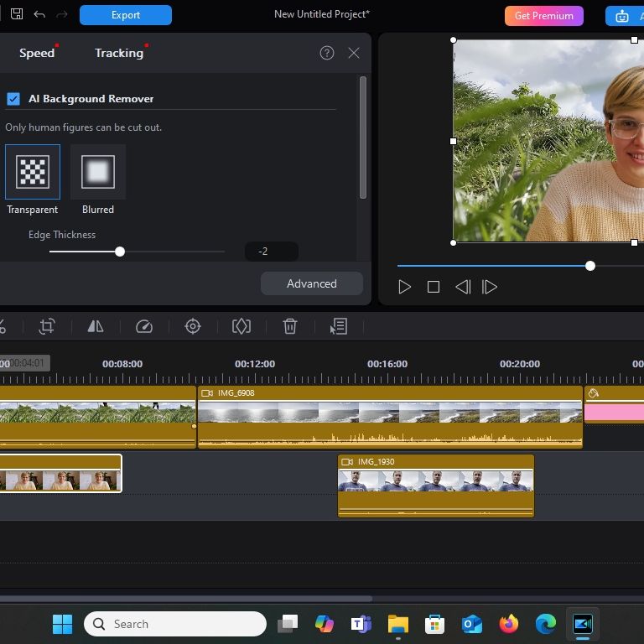644x644 pixels.
Task: Stop the preview playback
Action: click(x=434, y=287)
